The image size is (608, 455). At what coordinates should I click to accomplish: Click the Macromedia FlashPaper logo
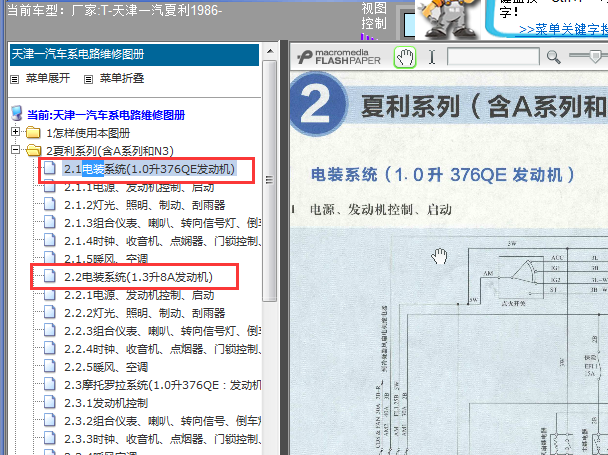click(339, 57)
